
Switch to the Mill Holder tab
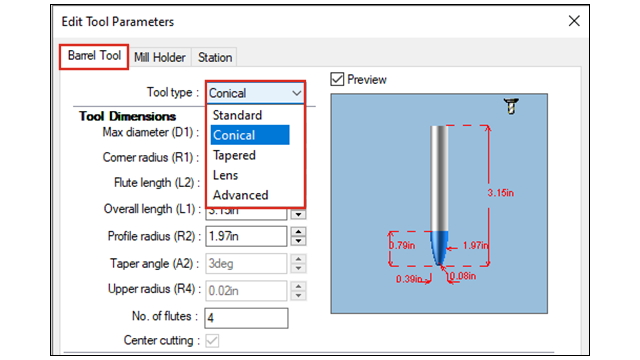point(160,57)
